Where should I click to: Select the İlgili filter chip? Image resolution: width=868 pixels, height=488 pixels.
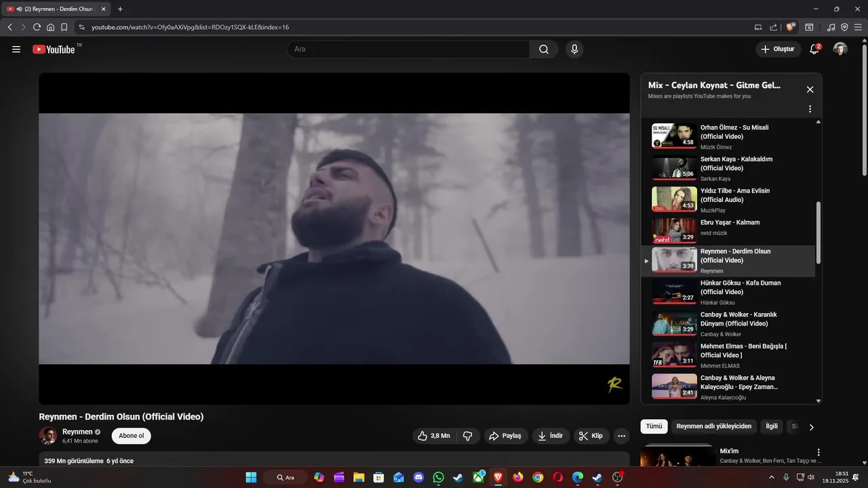[x=772, y=426]
